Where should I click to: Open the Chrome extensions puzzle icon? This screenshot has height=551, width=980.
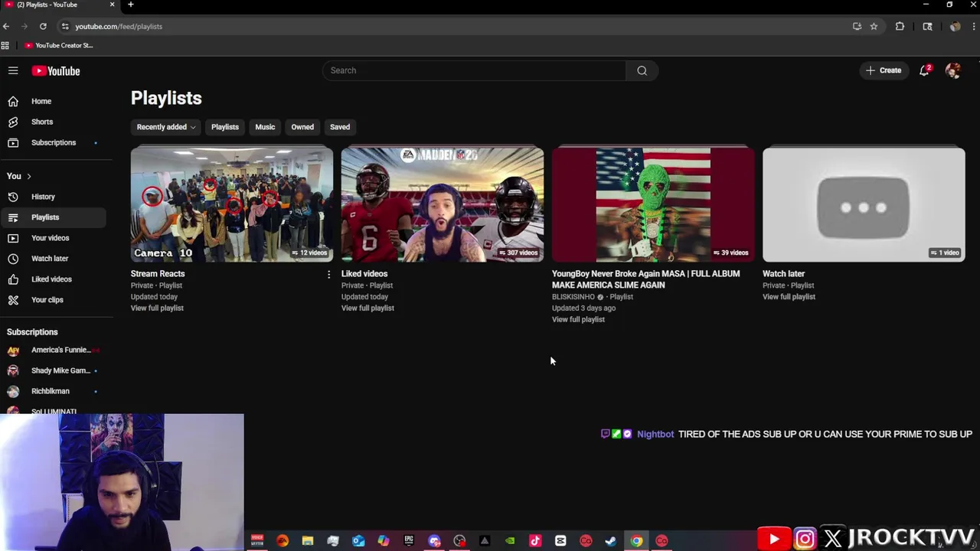(900, 26)
